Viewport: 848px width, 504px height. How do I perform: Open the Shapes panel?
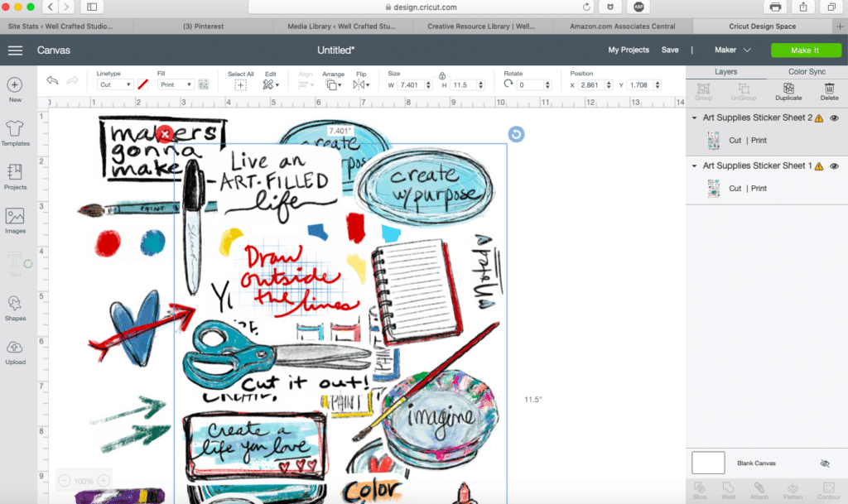tap(15, 309)
